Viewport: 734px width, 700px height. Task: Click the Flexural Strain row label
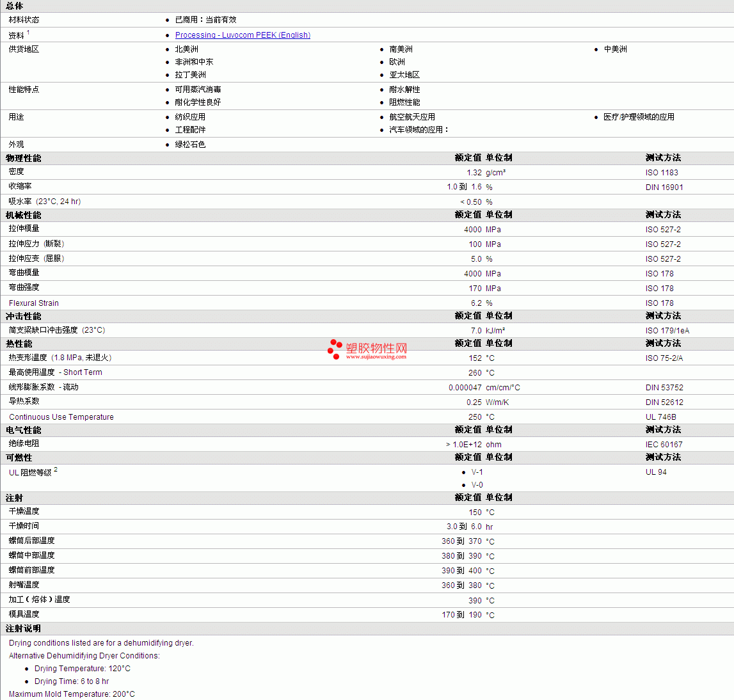[34, 303]
